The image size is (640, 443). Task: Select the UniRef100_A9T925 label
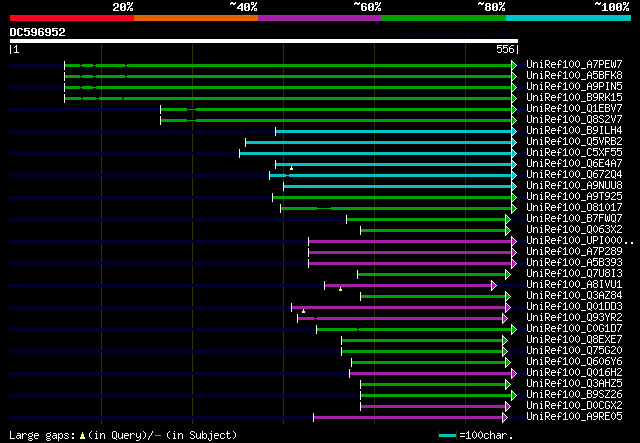574,197
